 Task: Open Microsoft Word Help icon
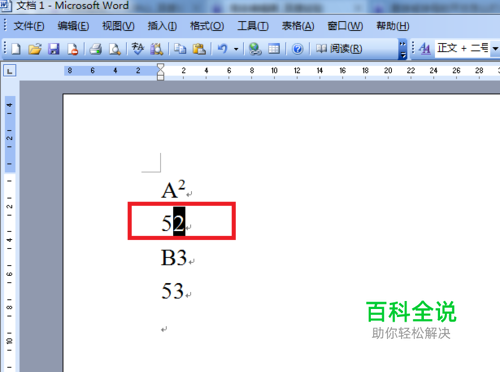297,49
